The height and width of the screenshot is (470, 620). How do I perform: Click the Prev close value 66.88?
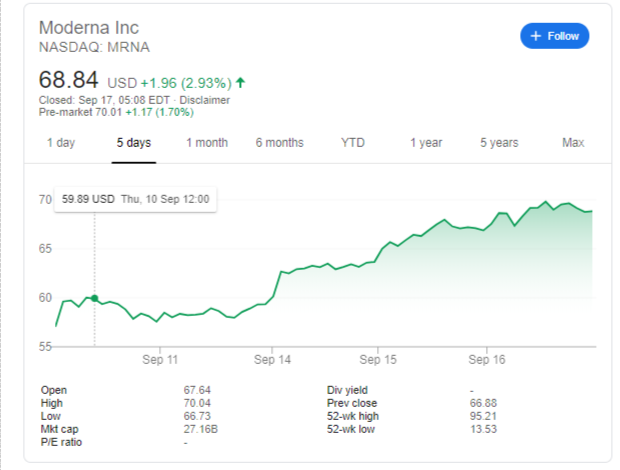tap(483, 403)
